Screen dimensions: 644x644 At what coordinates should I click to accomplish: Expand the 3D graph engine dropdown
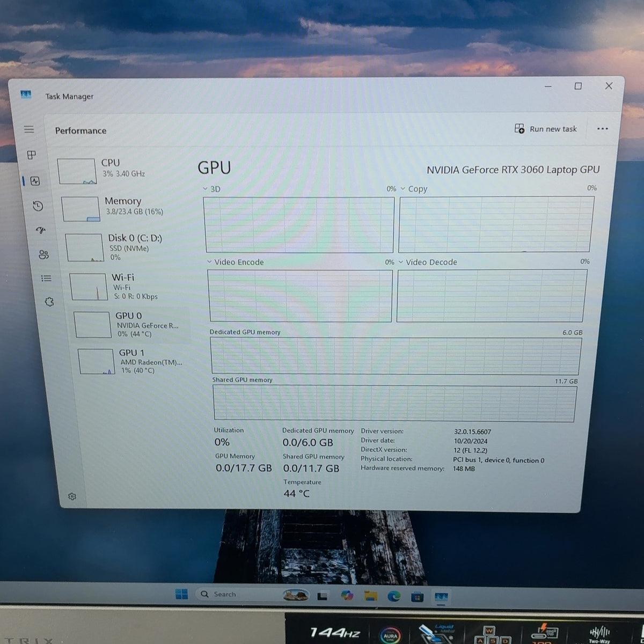pos(205,189)
